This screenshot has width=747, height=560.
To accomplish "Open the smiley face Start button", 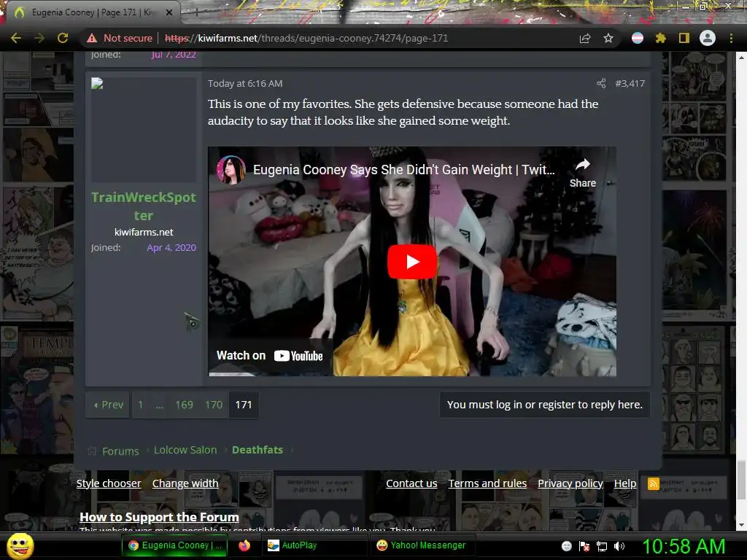I will coord(20,545).
